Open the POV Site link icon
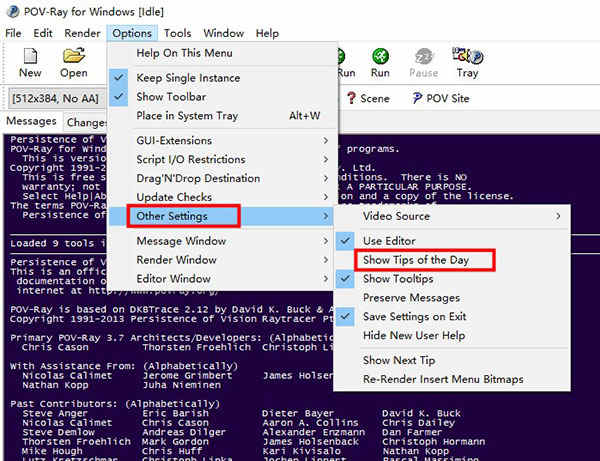Image resolution: width=600 pixels, height=461 pixels. click(417, 98)
